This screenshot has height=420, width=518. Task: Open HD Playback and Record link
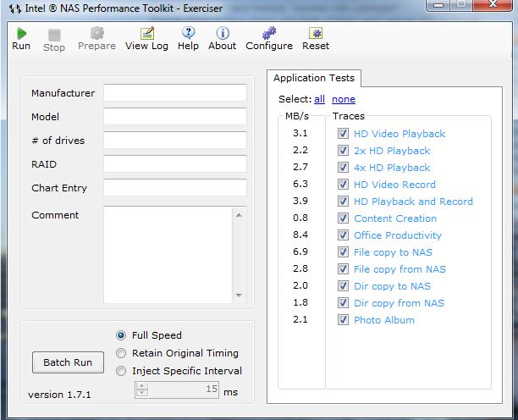pyautogui.click(x=413, y=202)
